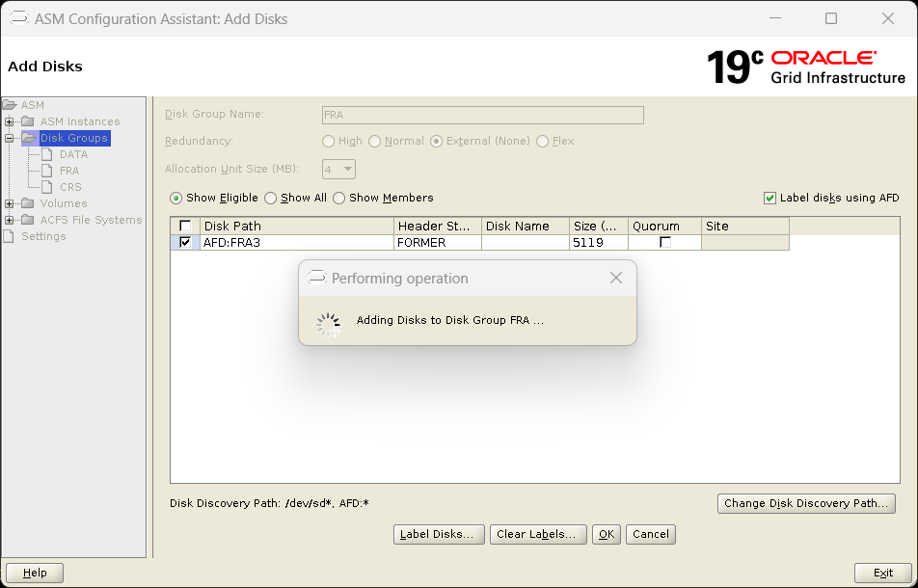Click the Volumes folder icon
This screenshot has width=918, height=588.
coord(28,203)
